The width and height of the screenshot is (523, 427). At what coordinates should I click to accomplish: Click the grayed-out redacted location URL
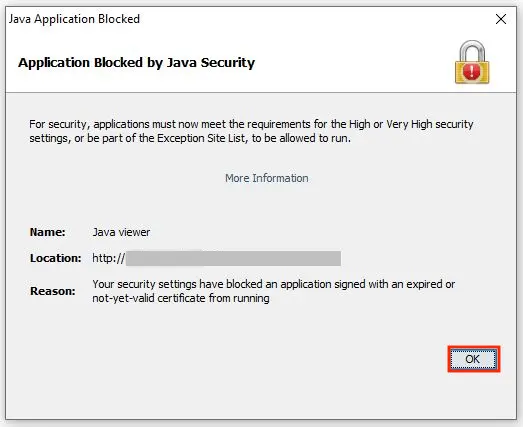[233, 259]
